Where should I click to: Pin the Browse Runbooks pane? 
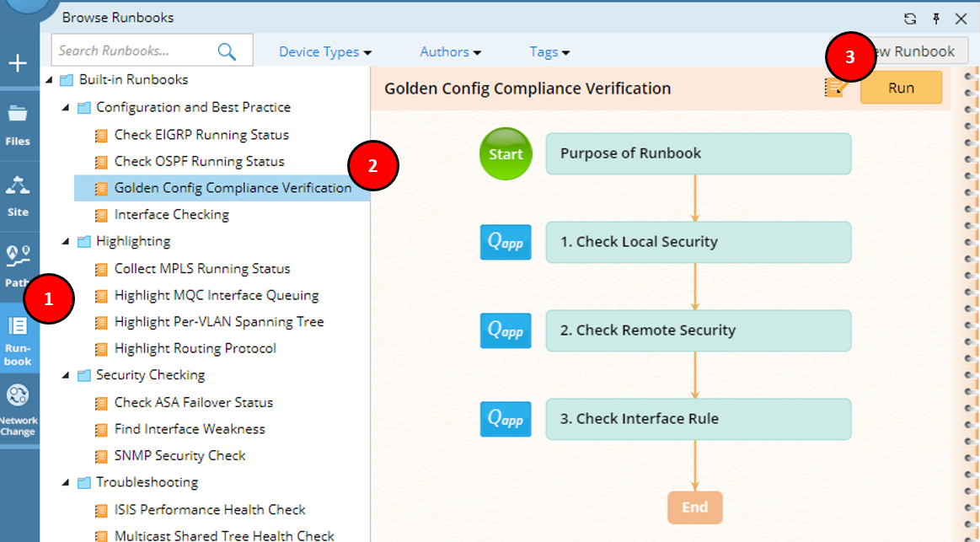coord(936,19)
